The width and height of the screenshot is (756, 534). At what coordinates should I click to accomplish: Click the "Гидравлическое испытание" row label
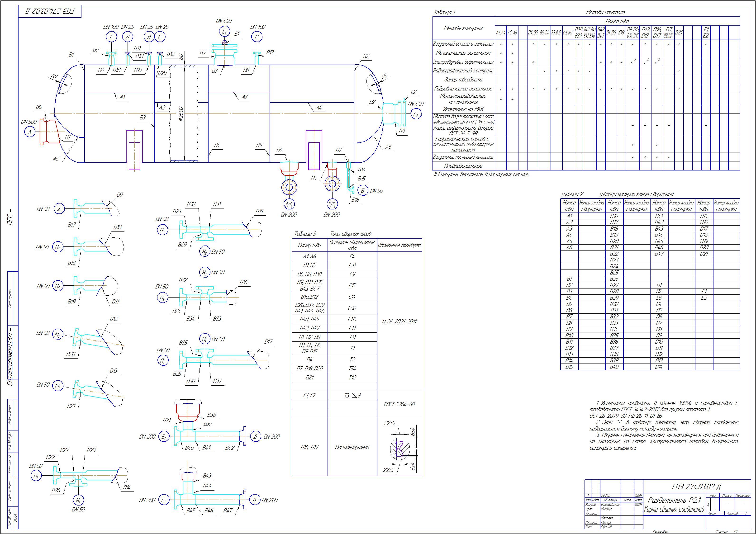click(x=463, y=89)
